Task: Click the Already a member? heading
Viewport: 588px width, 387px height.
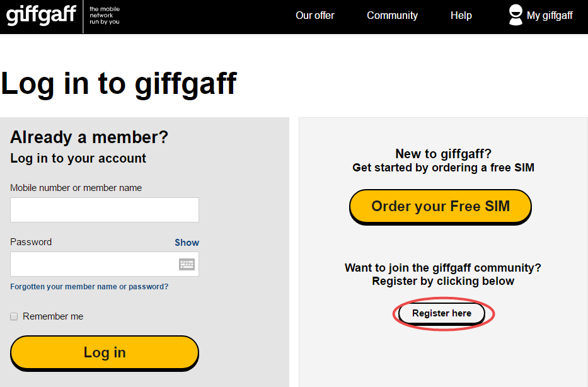Action: point(89,137)
